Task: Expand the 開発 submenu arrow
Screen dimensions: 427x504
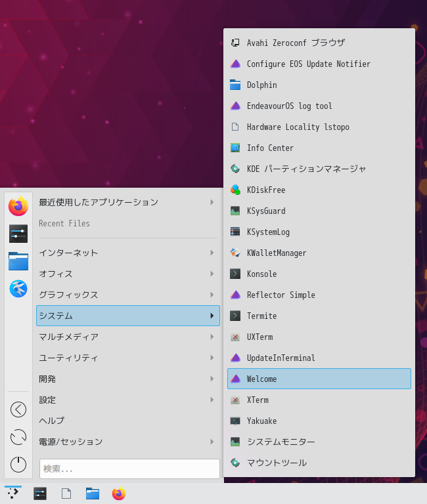Action: 212,379
